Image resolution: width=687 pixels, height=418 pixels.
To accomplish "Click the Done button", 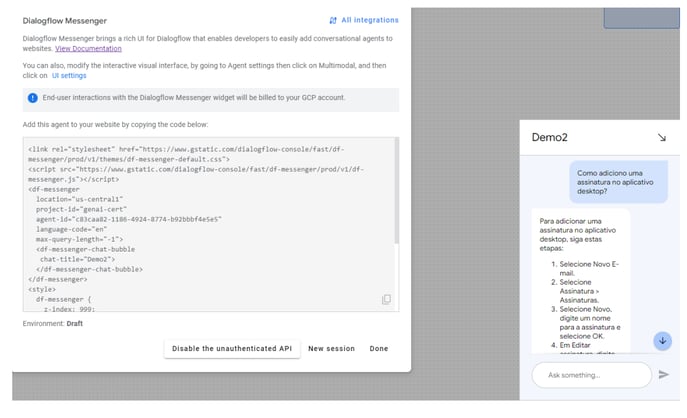I will [x=379, y=349].
